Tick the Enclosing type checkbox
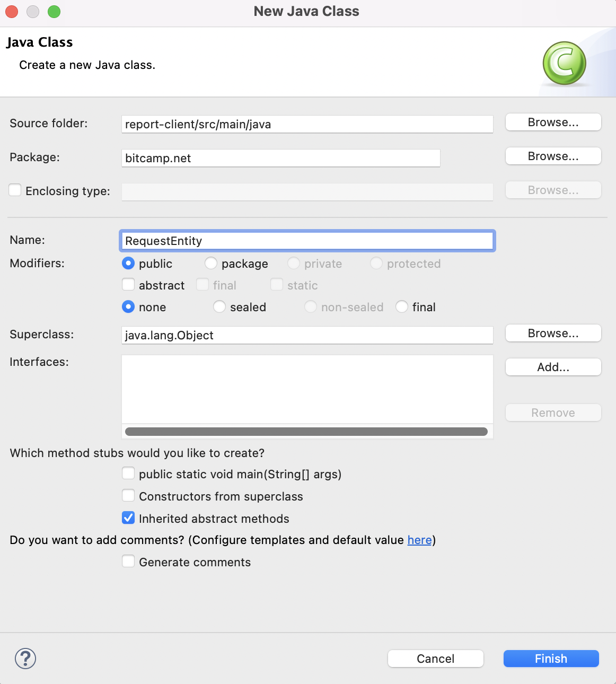 (15, 190)
